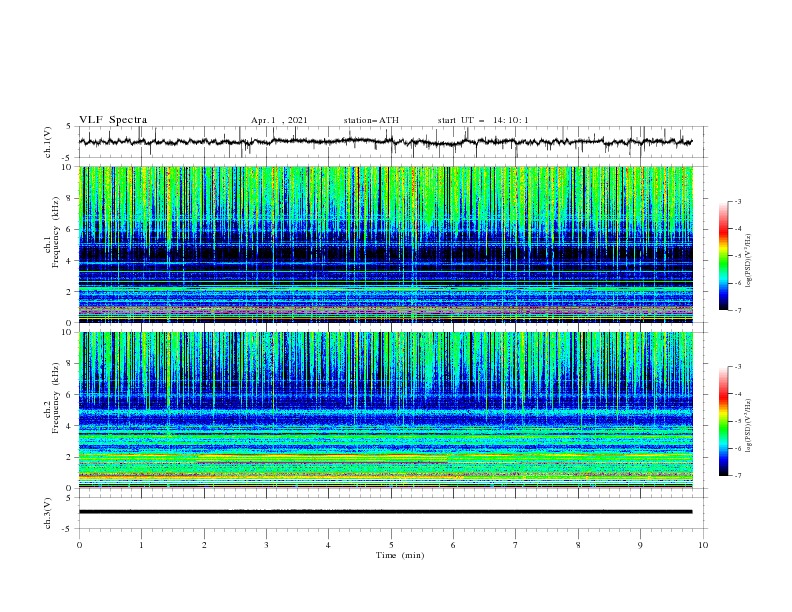Click the "ch.1(V)" waveform axis label

click(x=48, y=142)
